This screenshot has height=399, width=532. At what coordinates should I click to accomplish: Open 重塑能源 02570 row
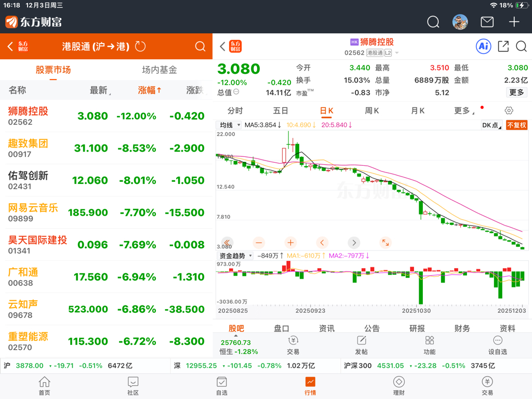[x=106, y=341]
